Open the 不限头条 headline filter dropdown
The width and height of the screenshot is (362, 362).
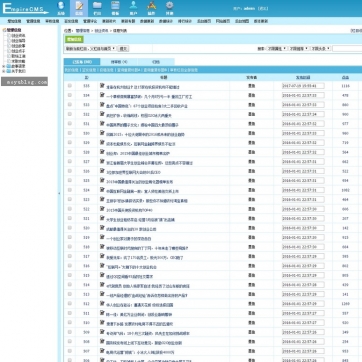coord(321,48)
